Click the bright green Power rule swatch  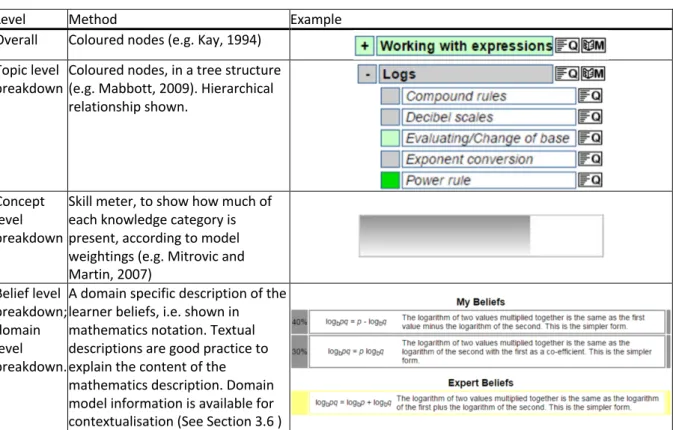(390, 180)
